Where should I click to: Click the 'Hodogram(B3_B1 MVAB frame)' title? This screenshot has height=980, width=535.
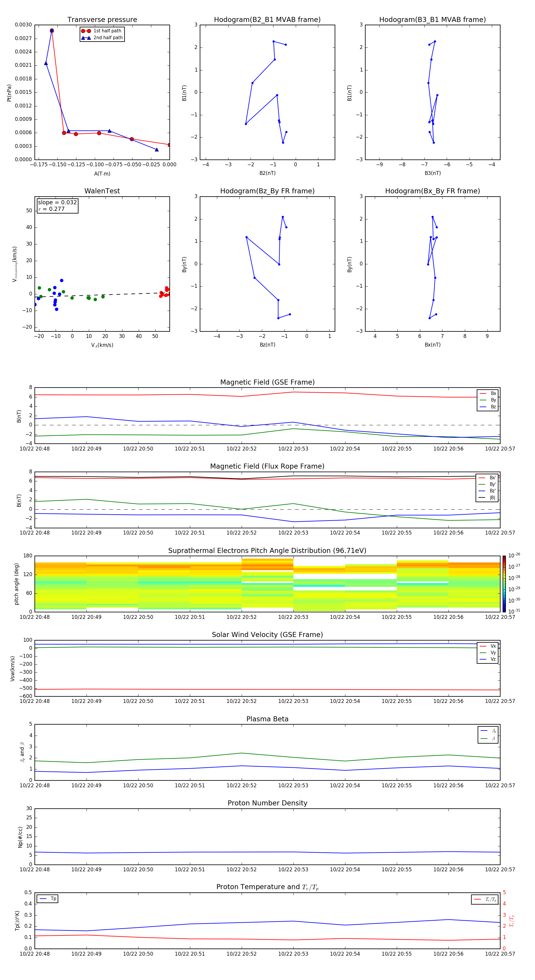pyautogui.click(x=432, y=20)
